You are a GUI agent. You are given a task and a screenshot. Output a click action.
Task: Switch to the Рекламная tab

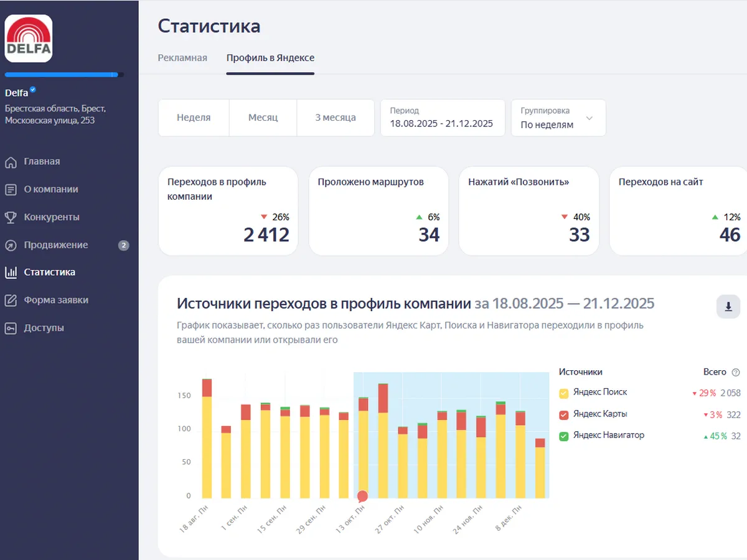pos(182,58)
